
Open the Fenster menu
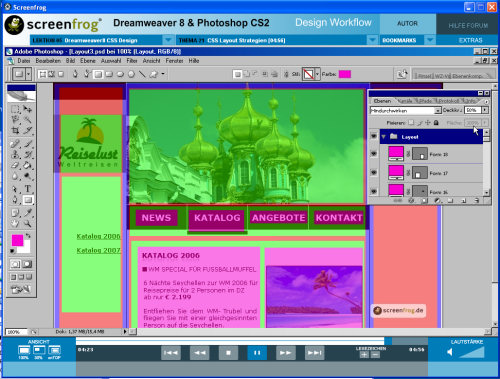coord(174,61)
